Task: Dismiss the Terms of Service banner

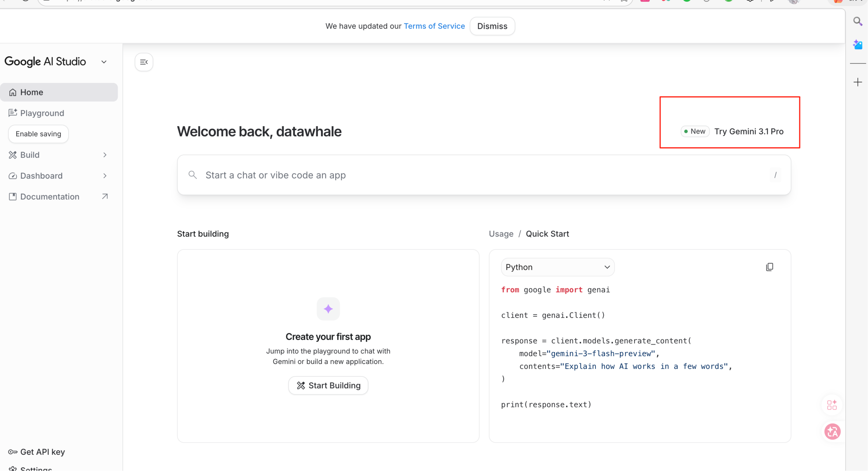Action: (x=492, y=26)
